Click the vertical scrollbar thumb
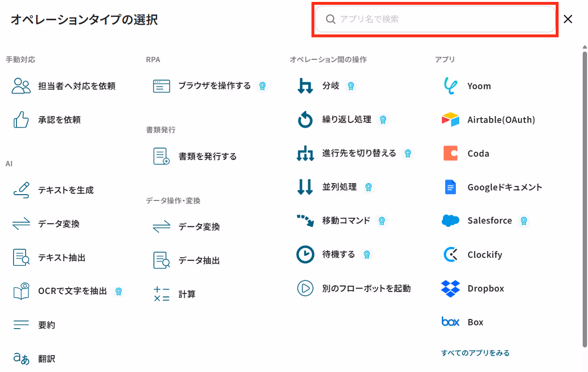This screenshot has height=372, width=588. (585, 199)
